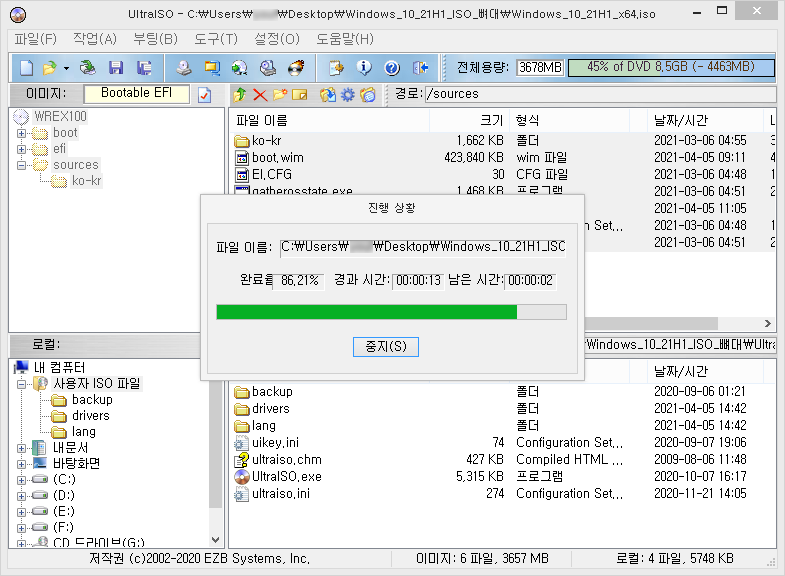Click the 3678MB total size field
Viewport: 785px width, 576px height.
[x=540, y=68]
